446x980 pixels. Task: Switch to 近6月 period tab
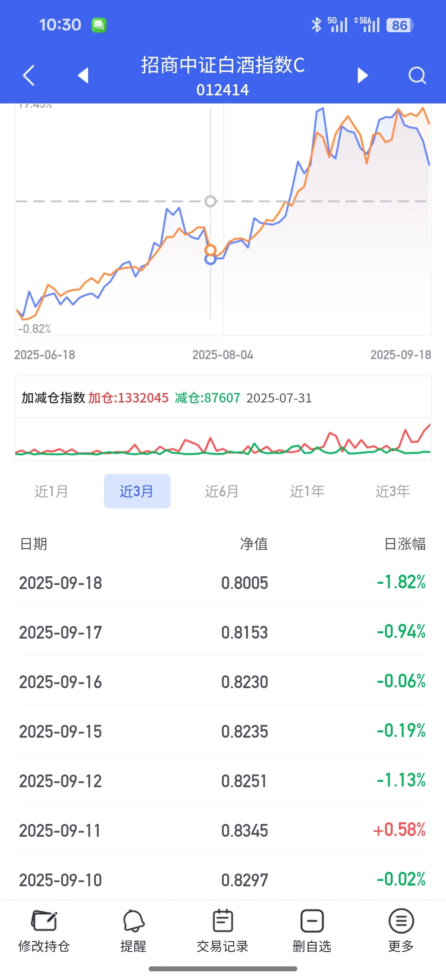222,491
